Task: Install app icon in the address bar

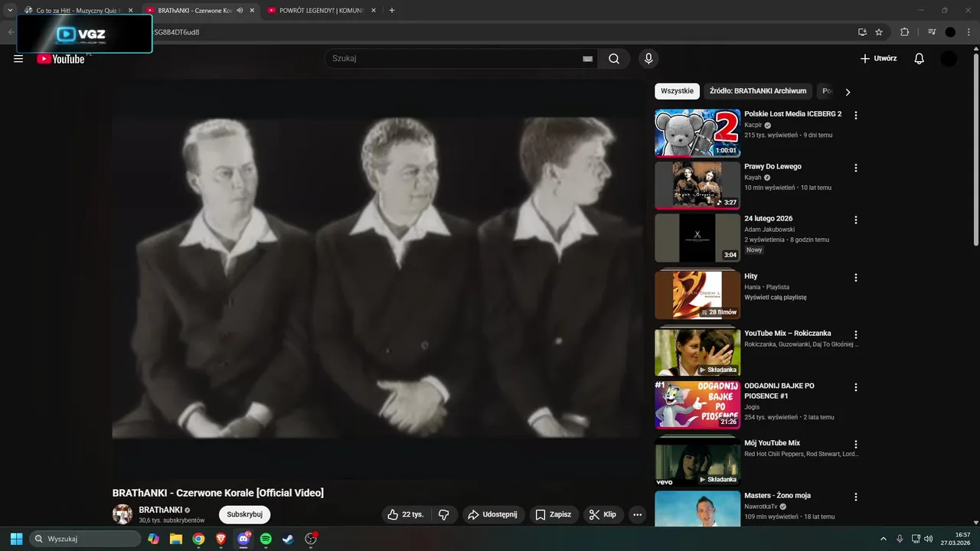Action: 862,32
